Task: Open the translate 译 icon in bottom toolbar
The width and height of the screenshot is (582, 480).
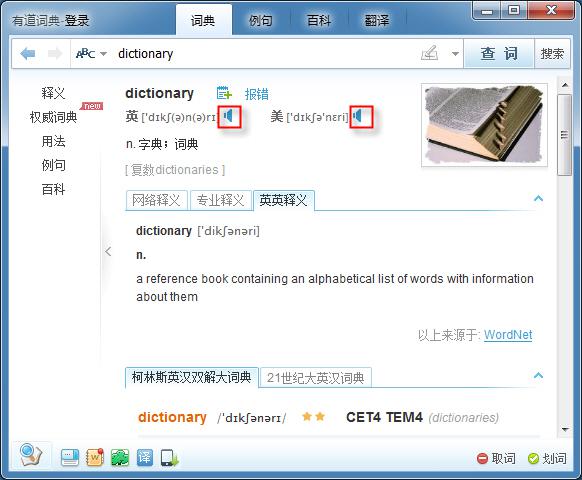Action: click(144, 457)
